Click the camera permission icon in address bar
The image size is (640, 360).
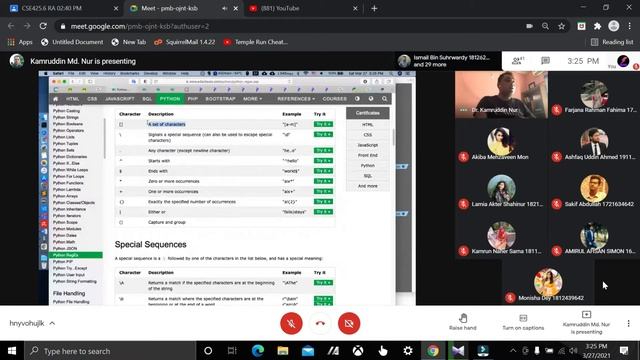tap(529, 26)
